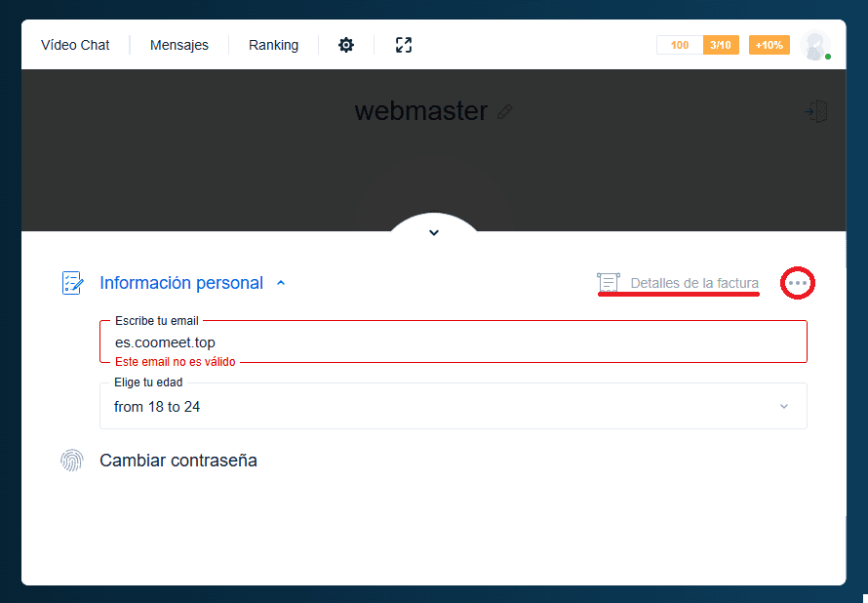Go to the Ranking page
The width and height of the screenshot is (868, 603).
coord(273,45)
